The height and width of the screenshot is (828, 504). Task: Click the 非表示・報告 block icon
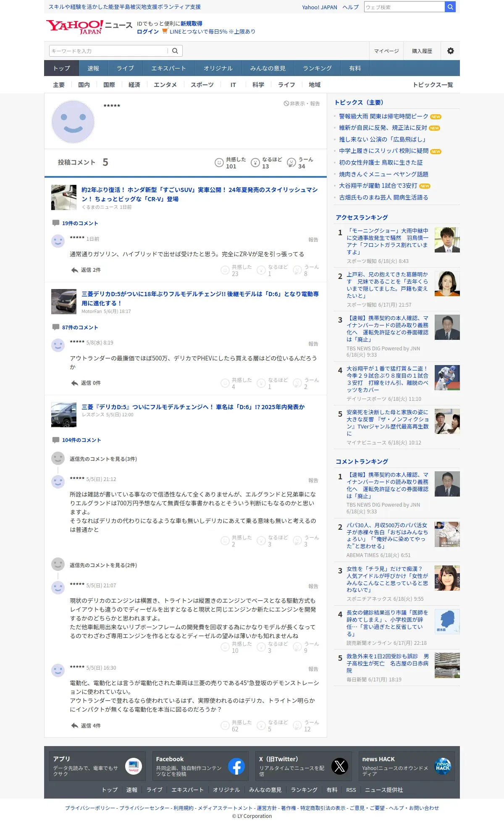tap(286, 103)
